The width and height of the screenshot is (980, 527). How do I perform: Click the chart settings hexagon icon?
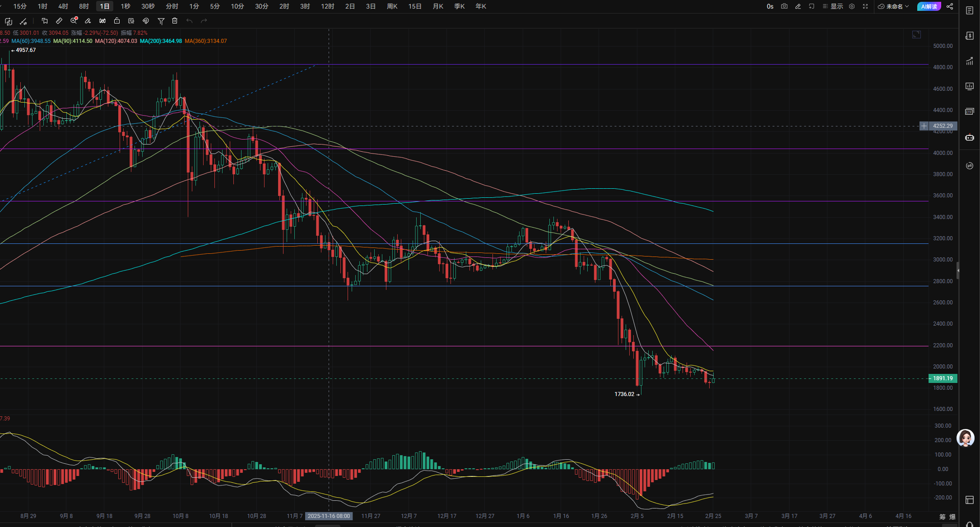(x=852, y=6)
